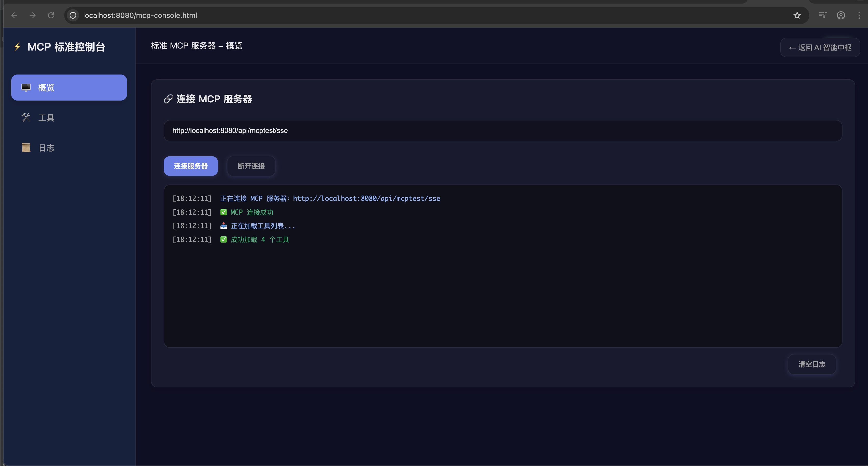Open browser three-dot menu

pyautogui.click(x=859, y=15)
